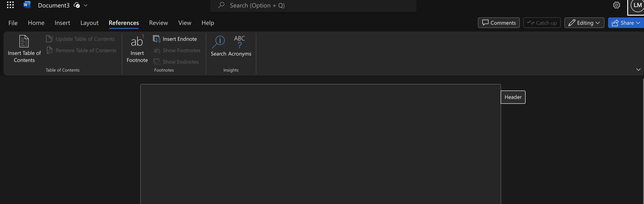Image resolution: width=644 pixels, height=204 pixels.
Task: Click Insert Endnote
Action: point(175,39)
